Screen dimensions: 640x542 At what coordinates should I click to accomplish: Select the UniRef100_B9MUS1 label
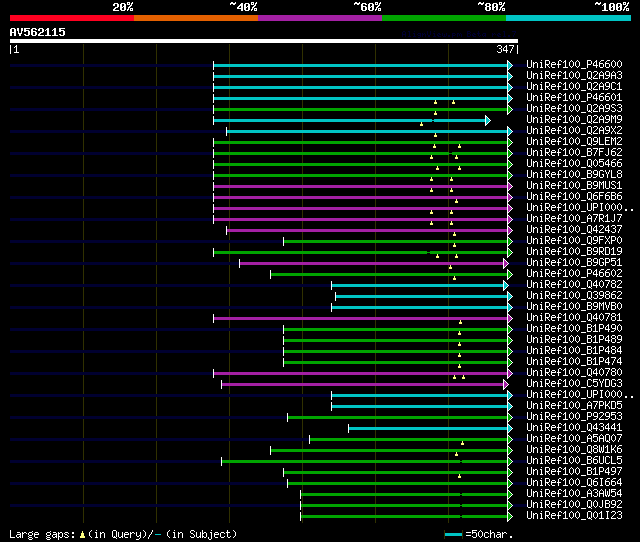tap(574, 186)
